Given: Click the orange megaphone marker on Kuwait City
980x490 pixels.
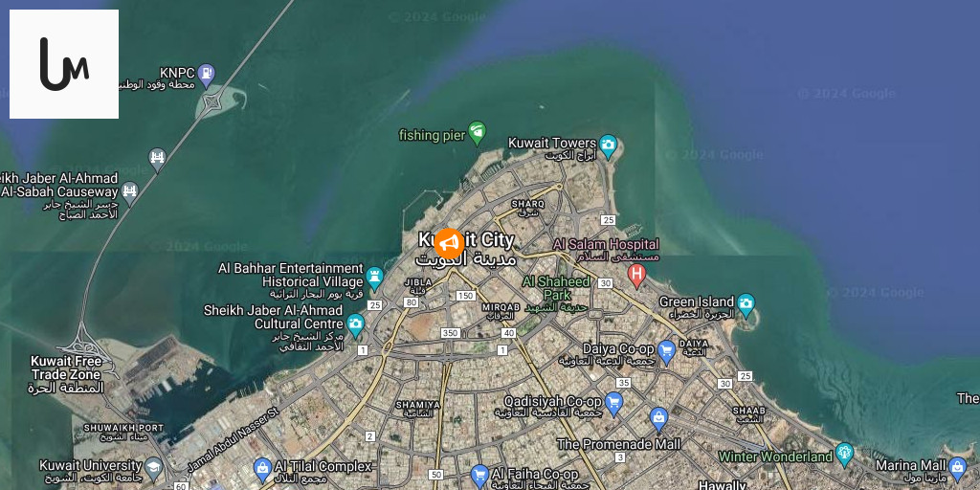Looking at the screenshot, I should (x=449, y=244).
